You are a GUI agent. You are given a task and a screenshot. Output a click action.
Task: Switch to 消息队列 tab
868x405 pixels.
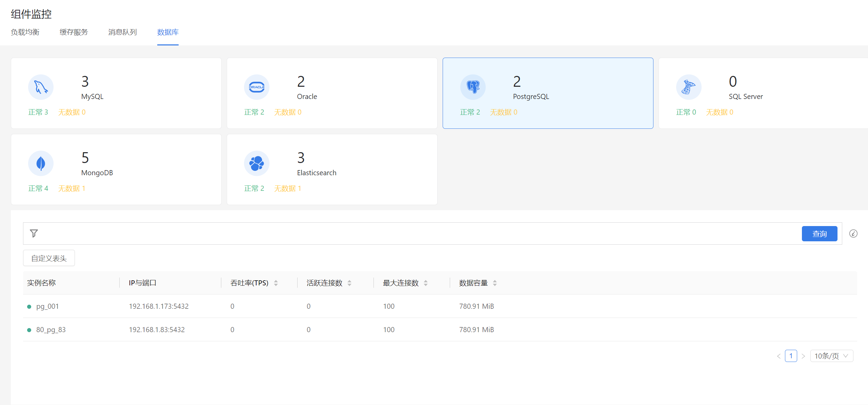coord(122,32)
